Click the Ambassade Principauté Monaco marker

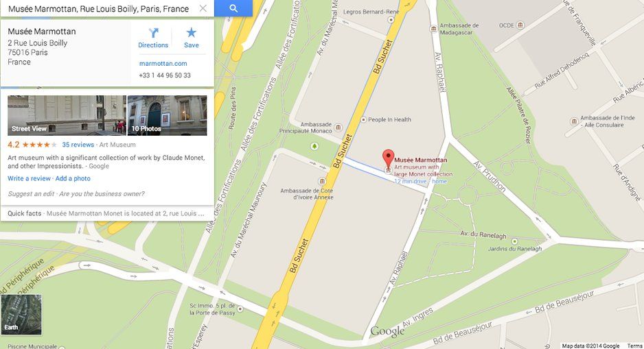tap(338, 128)
